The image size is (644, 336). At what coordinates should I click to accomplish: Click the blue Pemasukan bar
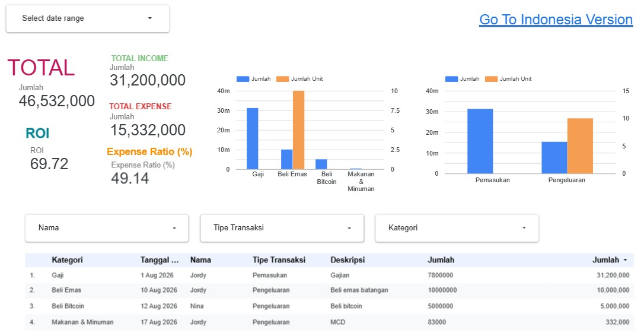[x=480, y=141]
